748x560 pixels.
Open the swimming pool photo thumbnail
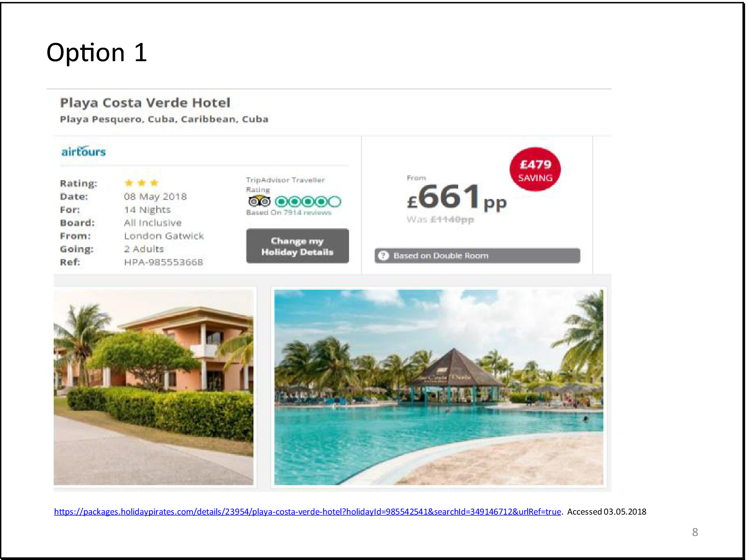[x=439, y=387]
